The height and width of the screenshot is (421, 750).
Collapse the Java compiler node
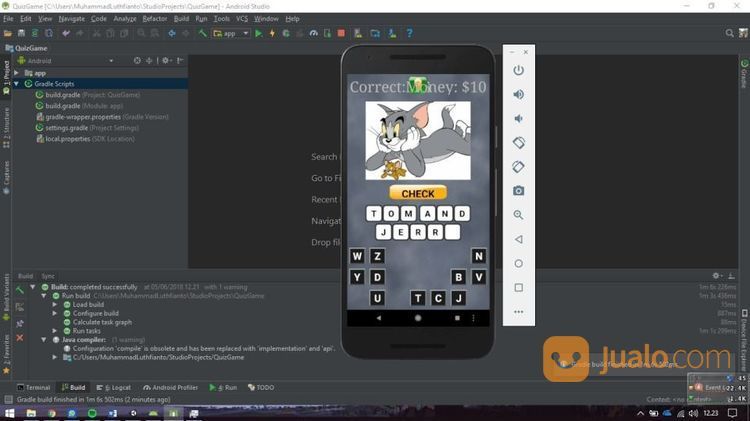coord(44,340)
